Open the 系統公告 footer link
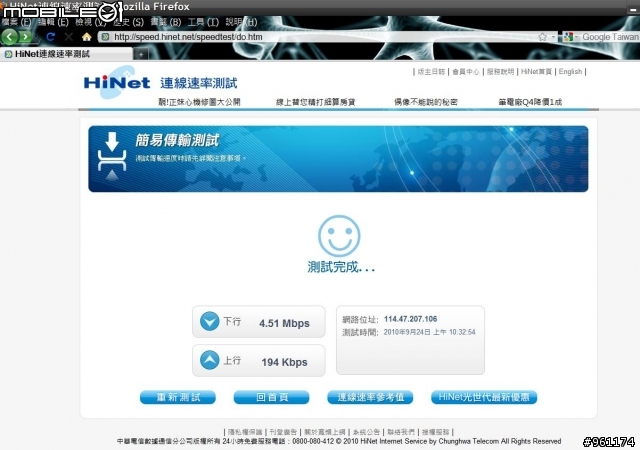Image resolution: width=640 pixels, height=450 pixels. 366,432
